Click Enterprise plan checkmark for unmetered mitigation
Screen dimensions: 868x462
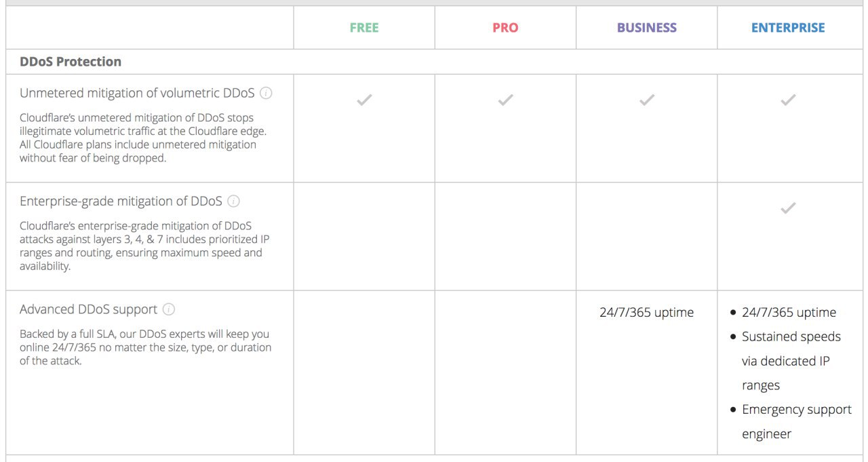tap(788, 100)
